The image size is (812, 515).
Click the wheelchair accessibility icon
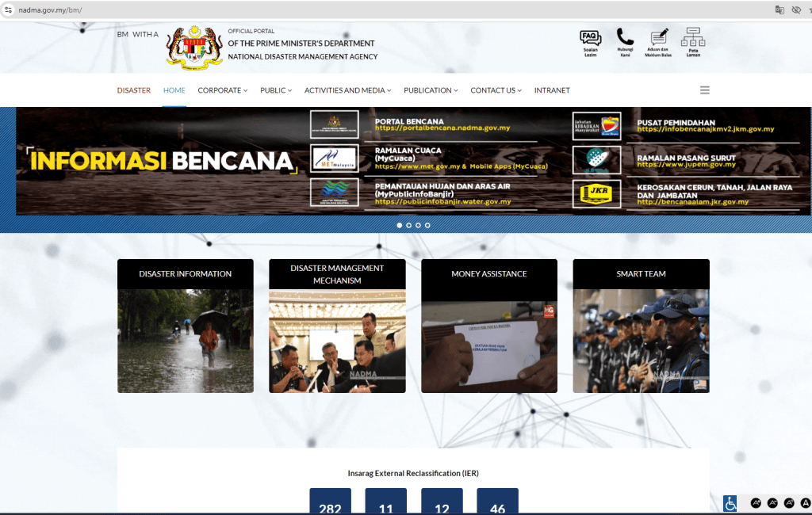click(x=730, y=503)
